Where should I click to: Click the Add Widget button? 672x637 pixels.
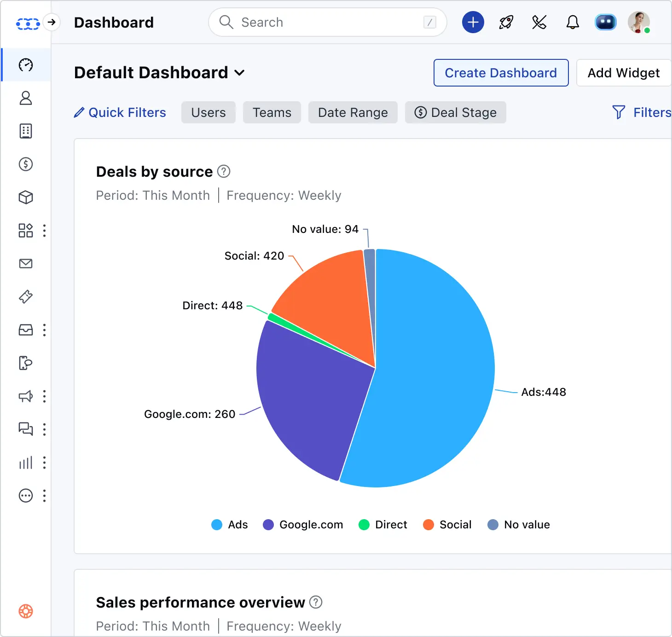[x=624, y=73]
